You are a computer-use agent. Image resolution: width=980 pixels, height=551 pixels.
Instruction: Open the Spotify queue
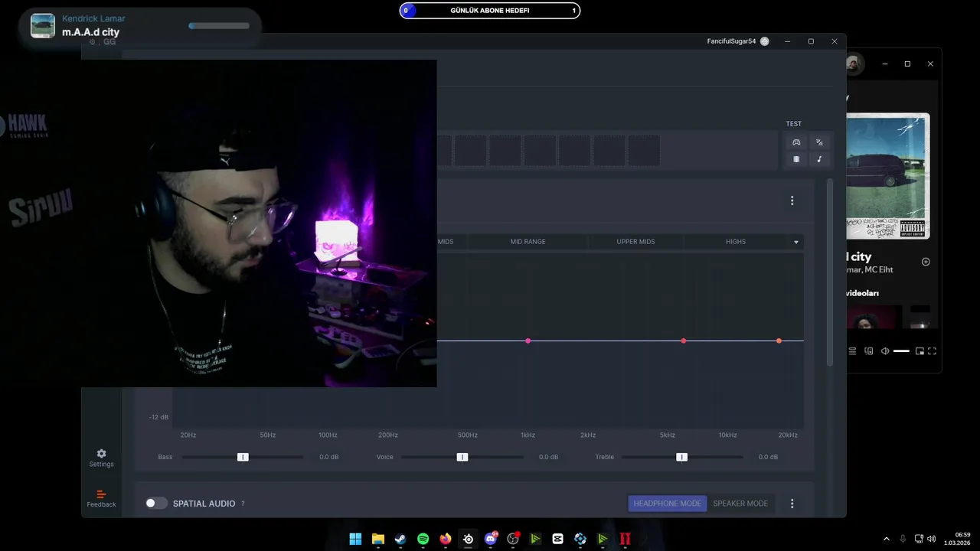852,351
